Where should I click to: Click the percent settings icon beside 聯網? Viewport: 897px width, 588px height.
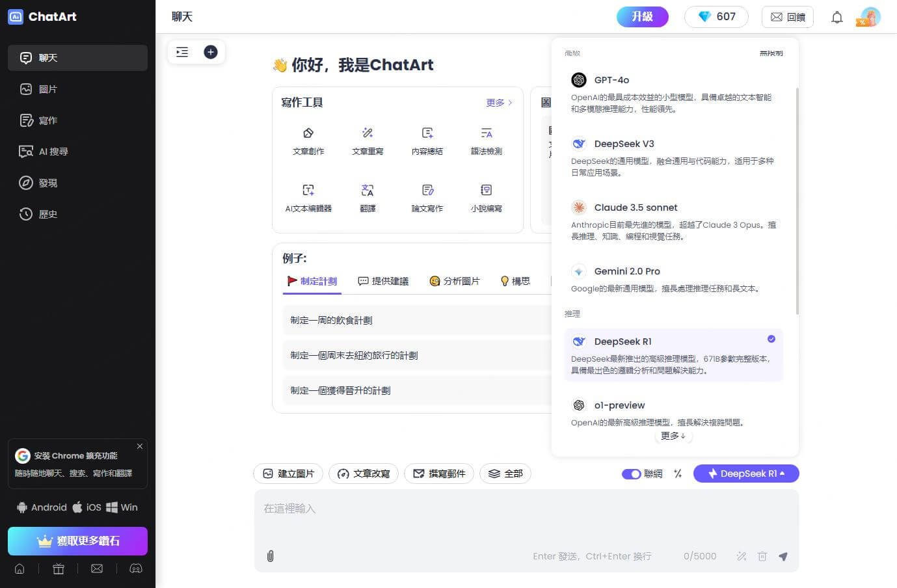[x=678, y=474]
